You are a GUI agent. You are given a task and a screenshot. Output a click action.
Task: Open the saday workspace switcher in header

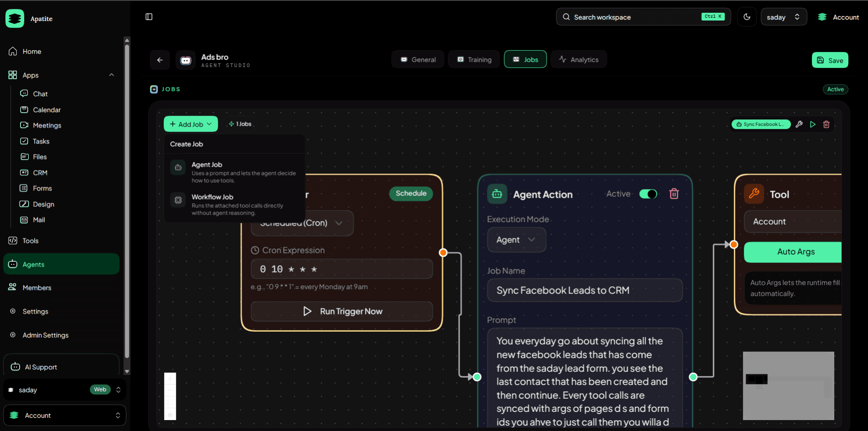(784, 17)
